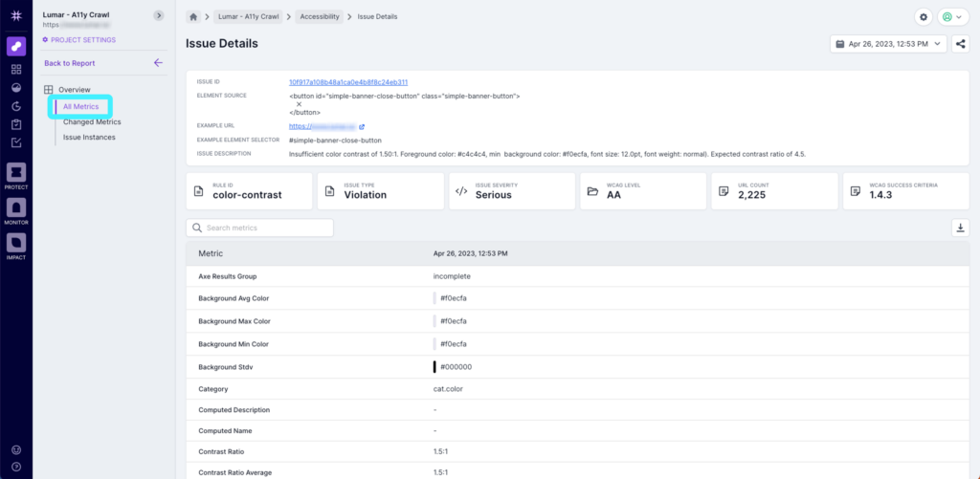Open Overview in the sidebar
The image size is (980, 479).
tap(75, 90)
